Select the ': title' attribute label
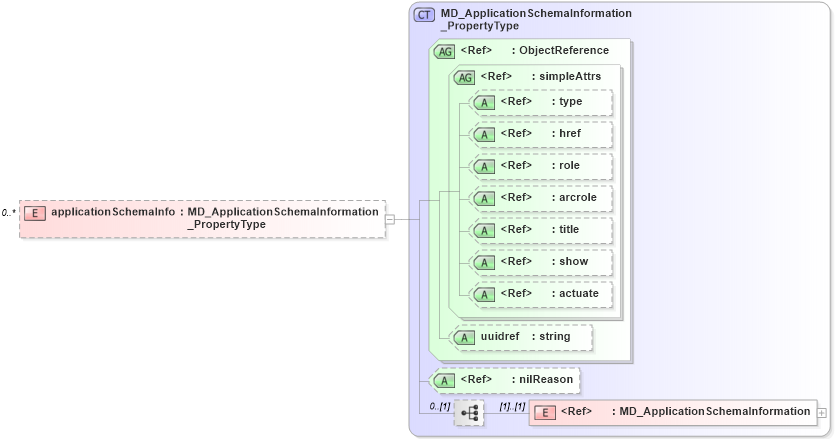 pos(565,229)
